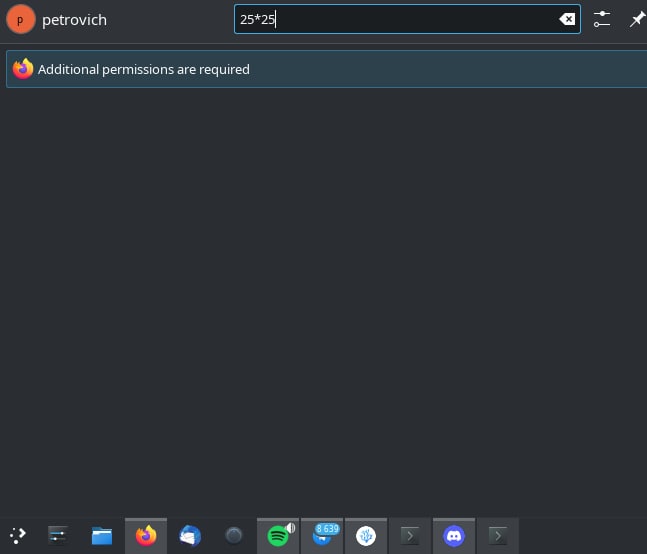Click the Firefox icon in the search result row
647x554 pixels.
pos(23,69)
